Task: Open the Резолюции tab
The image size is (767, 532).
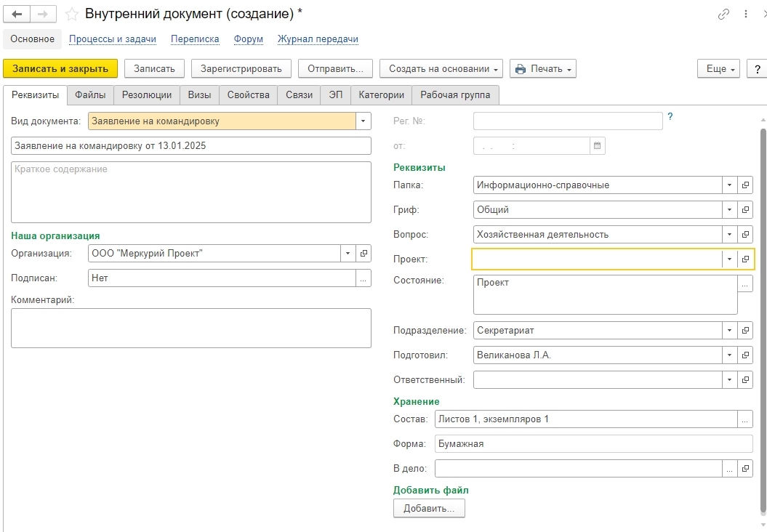Action: (x=147, y=94)
